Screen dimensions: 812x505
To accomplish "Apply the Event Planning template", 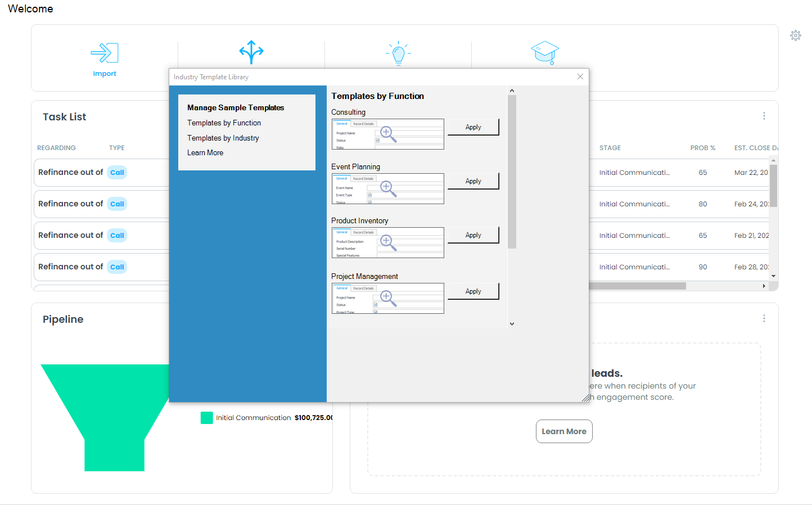I will (473, 181).
